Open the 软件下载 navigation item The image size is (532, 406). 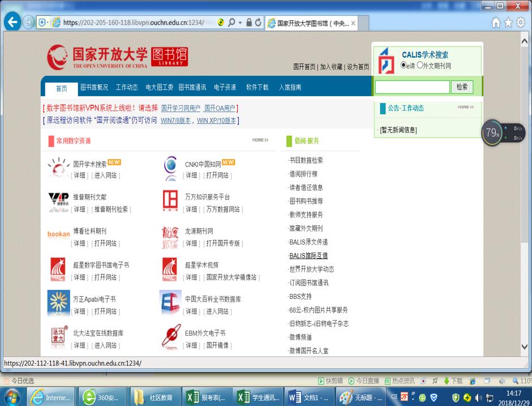257,87
